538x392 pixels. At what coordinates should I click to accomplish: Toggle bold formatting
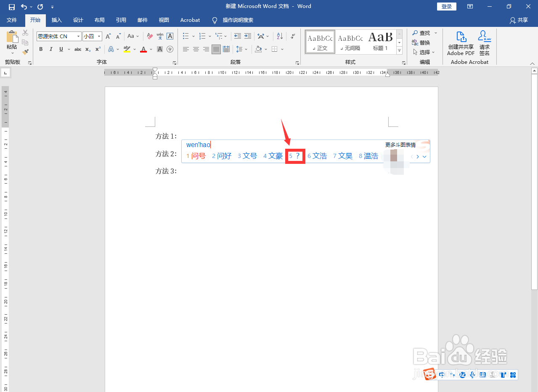(x=40, y=49)
